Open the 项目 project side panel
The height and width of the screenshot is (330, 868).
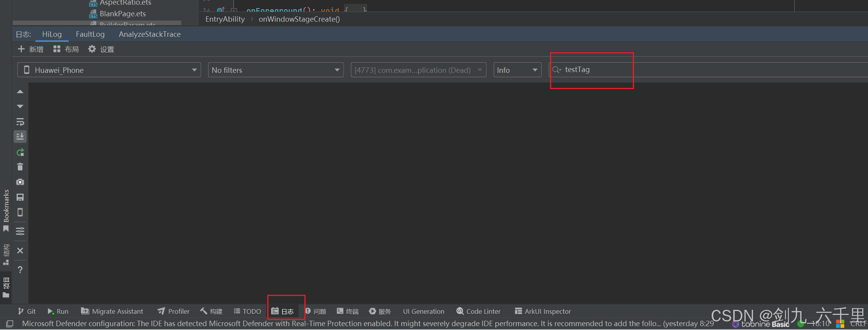(x=6, y=287)
